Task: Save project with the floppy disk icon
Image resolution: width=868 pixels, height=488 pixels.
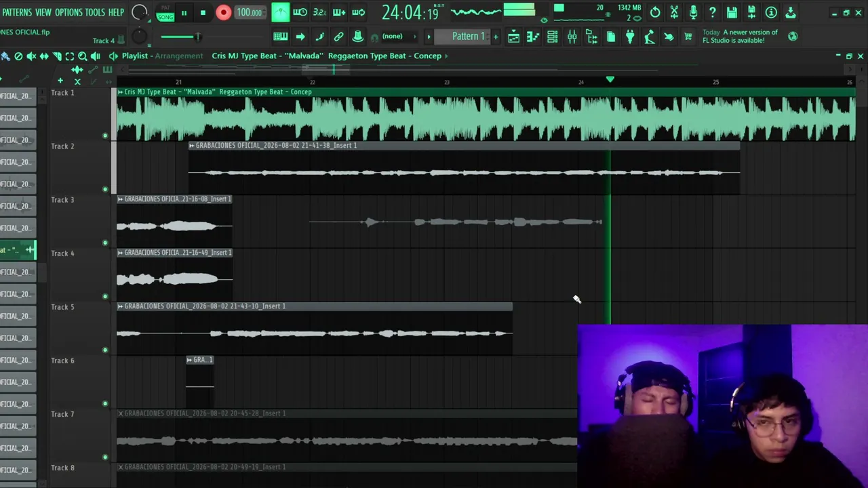Action: coord(732,12)
